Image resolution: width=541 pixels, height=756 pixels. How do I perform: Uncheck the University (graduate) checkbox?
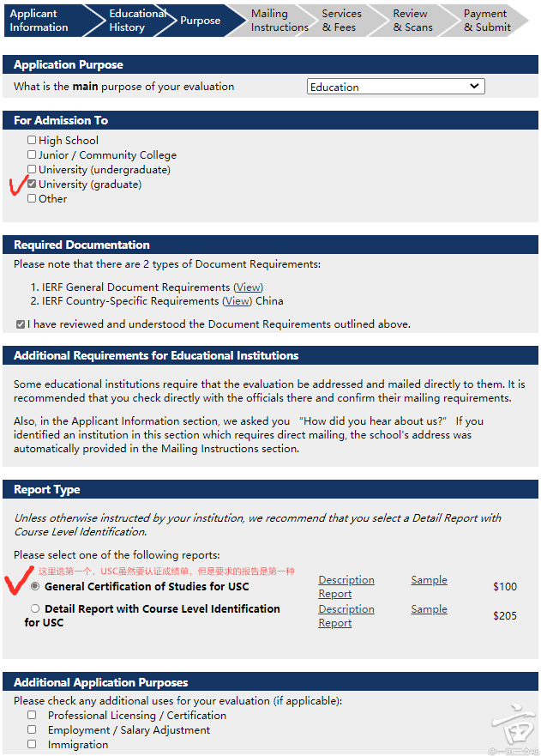tap(32, 184)
